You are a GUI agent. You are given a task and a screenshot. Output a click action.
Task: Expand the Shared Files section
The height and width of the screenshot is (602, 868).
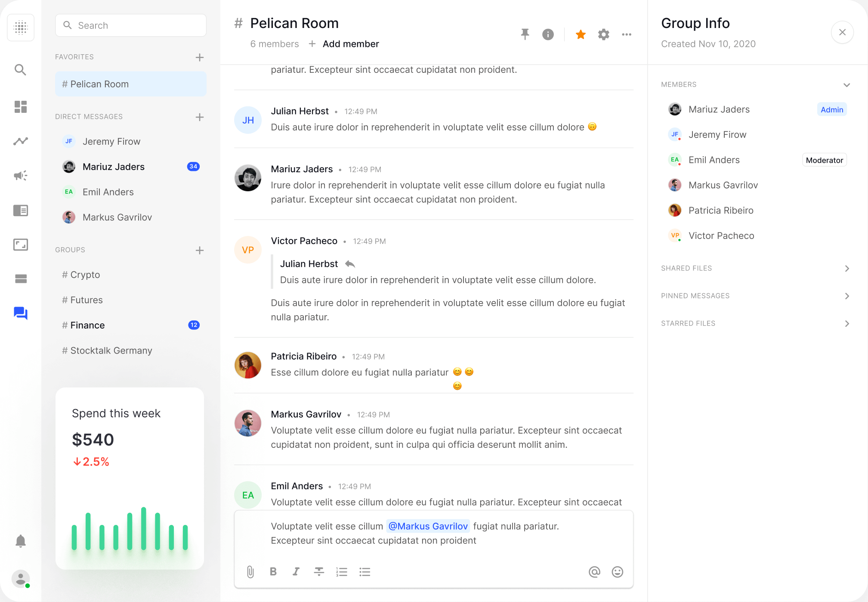point(846,268)
